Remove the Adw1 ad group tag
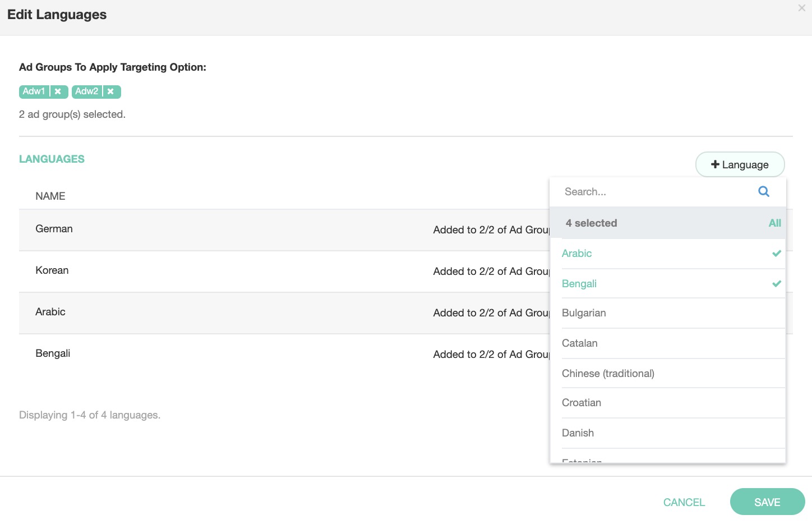812x524 pixels. [x=58, y=91]
